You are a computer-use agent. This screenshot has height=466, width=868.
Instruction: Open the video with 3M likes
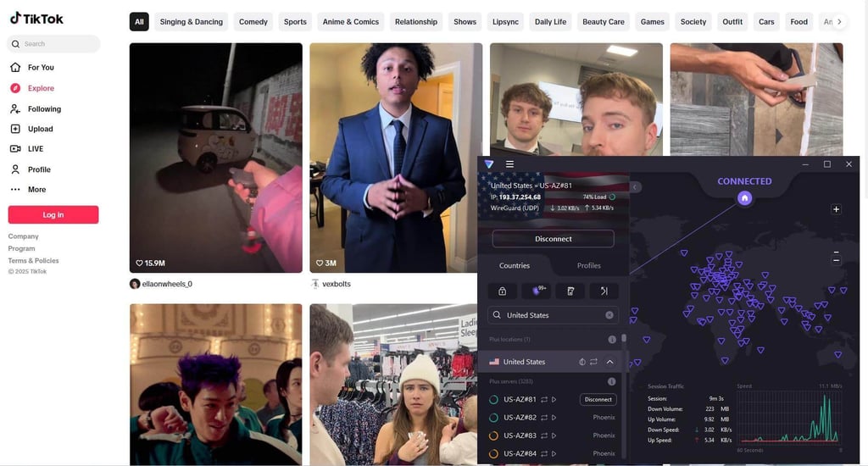[x=396, y=158]
